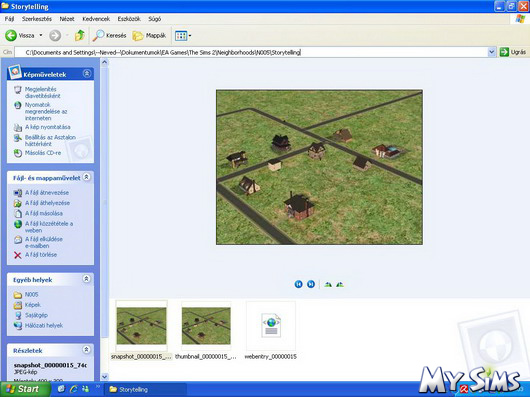Click A fájl törlése
This screenshot has height=397, width=530.
click(x=41, y=254)
